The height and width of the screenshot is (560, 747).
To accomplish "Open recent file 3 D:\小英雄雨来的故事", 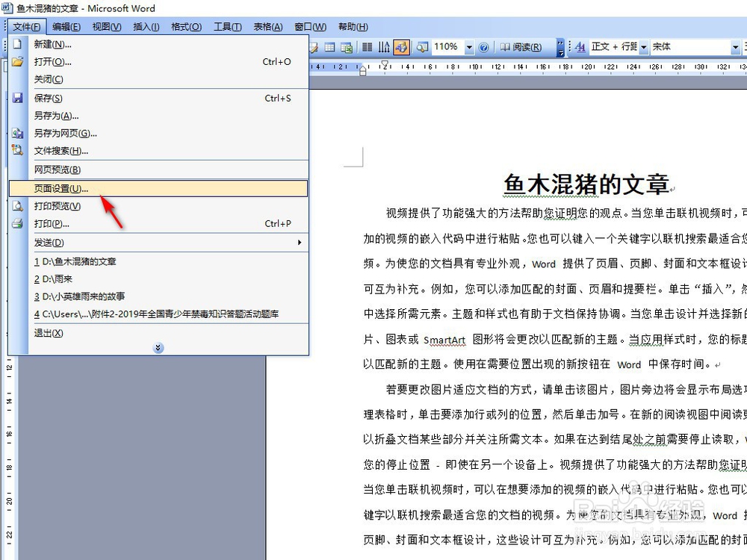I will coord(158,296).
